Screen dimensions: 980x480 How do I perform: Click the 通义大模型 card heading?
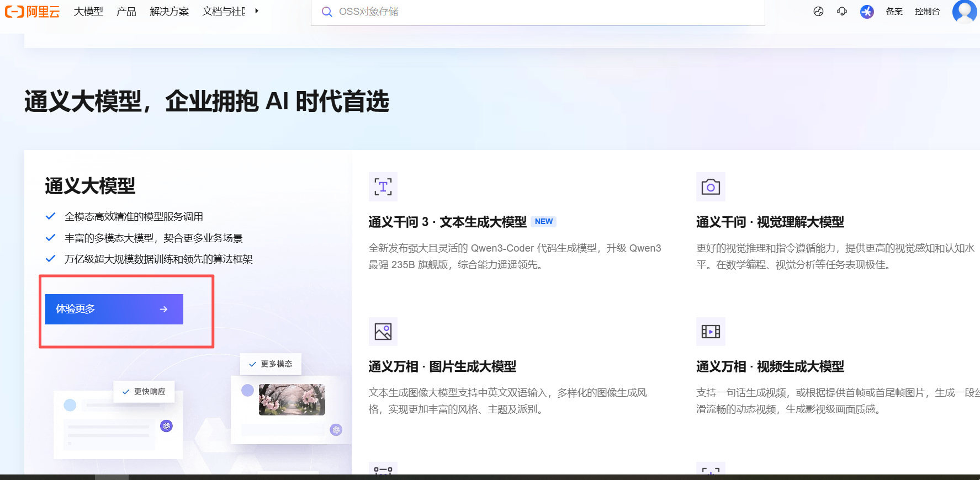(90, 186)
